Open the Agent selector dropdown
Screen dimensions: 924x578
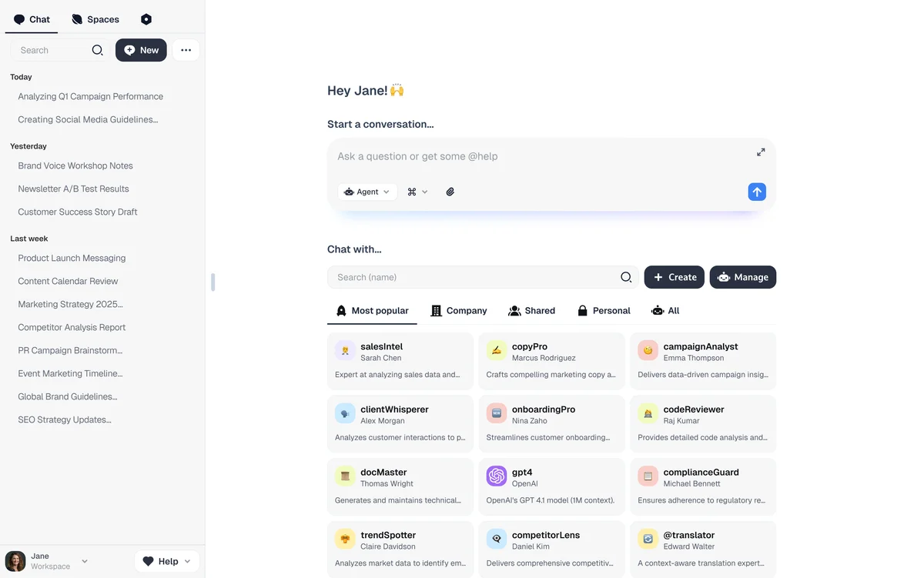tap(367, 191)
